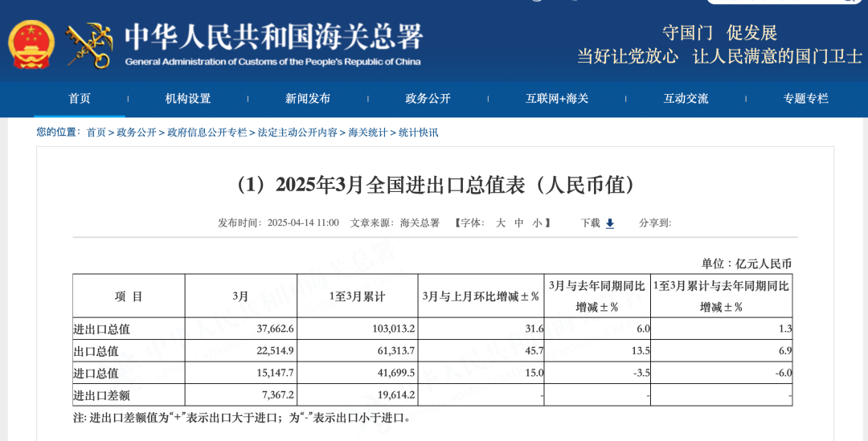Image resolution: width=868 pixels, height=441 pixels.
Task: Click the 出口总值 row label
Action: [96, 351]
